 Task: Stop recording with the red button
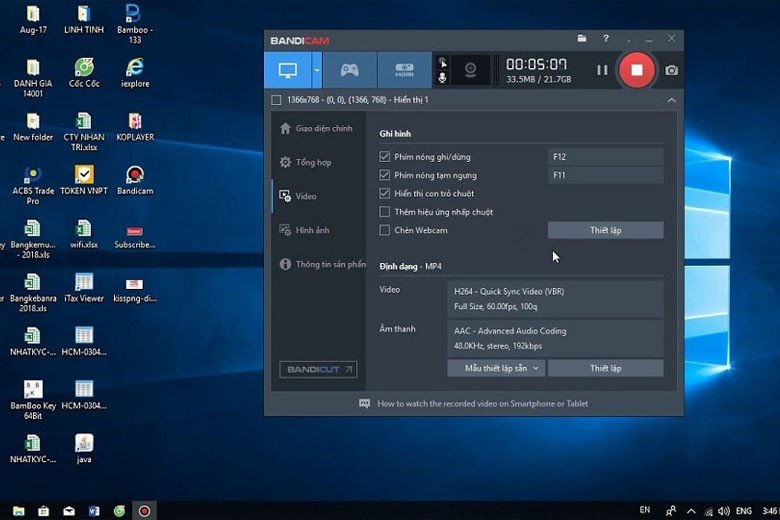[x=636, y=70]
